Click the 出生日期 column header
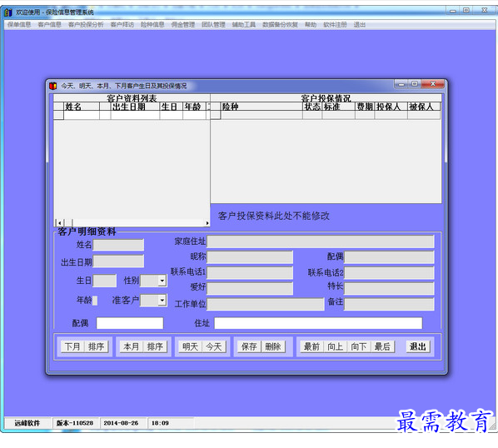The image size is (498, 448). pos(135,107)
